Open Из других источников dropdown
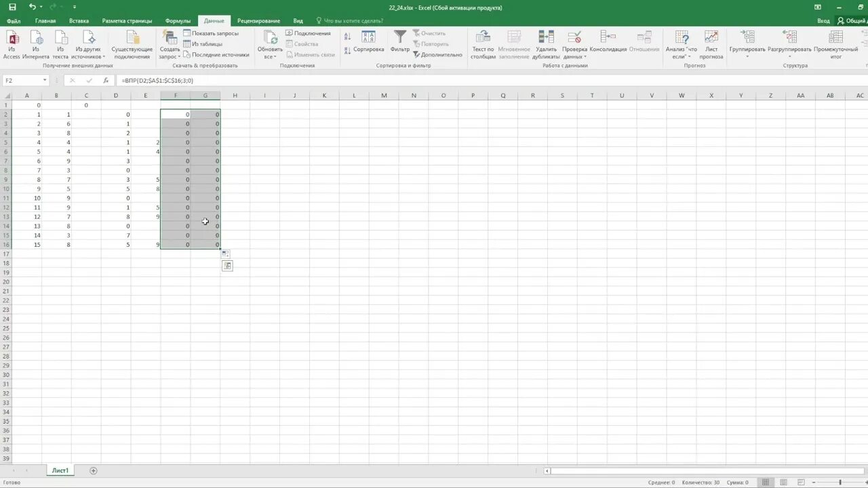Viewport: 868px width, 488px height. coord(88,45)
